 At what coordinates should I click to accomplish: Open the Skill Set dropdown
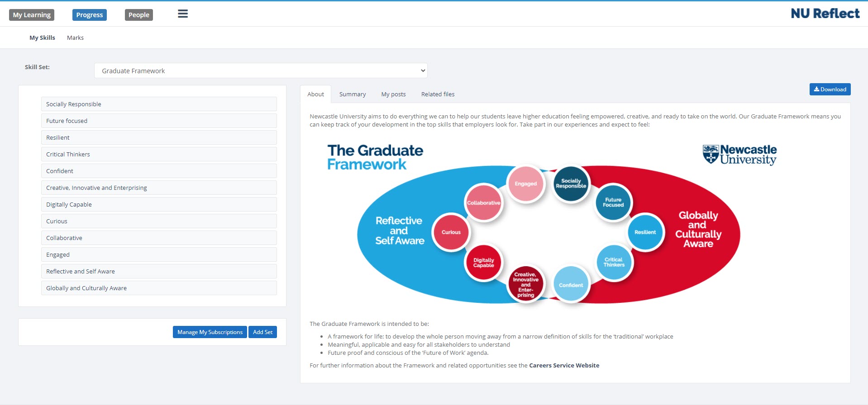[x=261, y=71]
